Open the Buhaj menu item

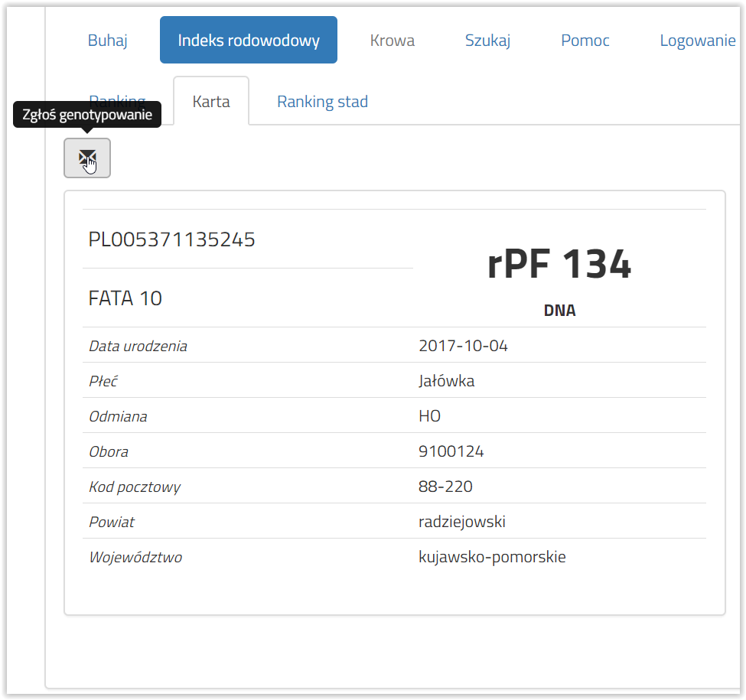click(108, 41)
